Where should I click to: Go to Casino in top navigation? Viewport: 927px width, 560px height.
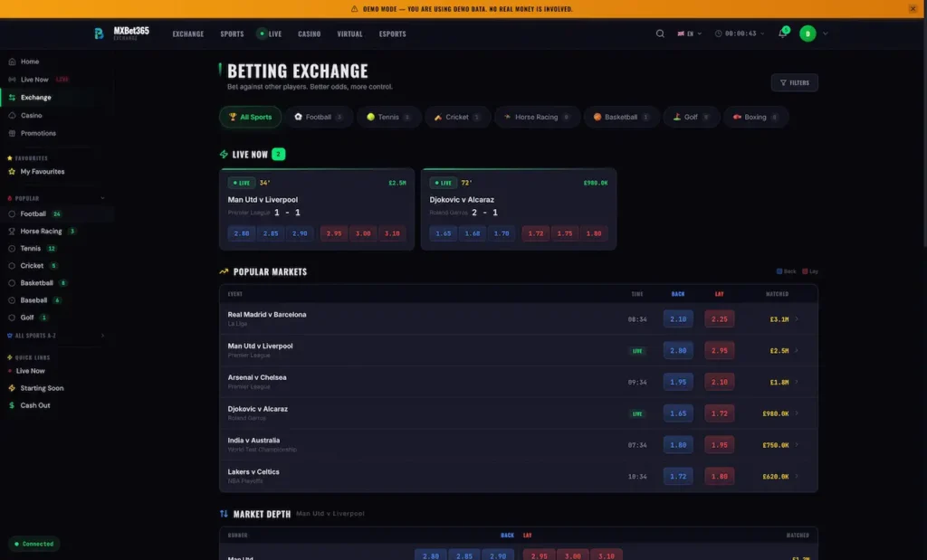(x=310, y=33)
